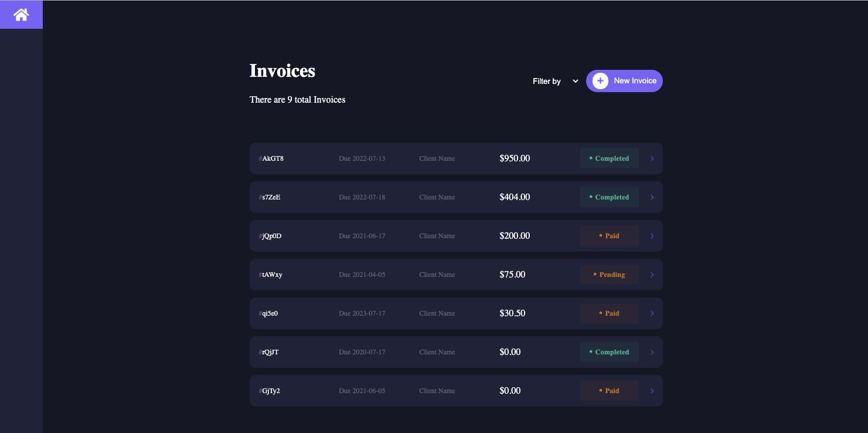
Task: Click the arrow icon on invoice jQp0D
Action: [x=652, y=235]
